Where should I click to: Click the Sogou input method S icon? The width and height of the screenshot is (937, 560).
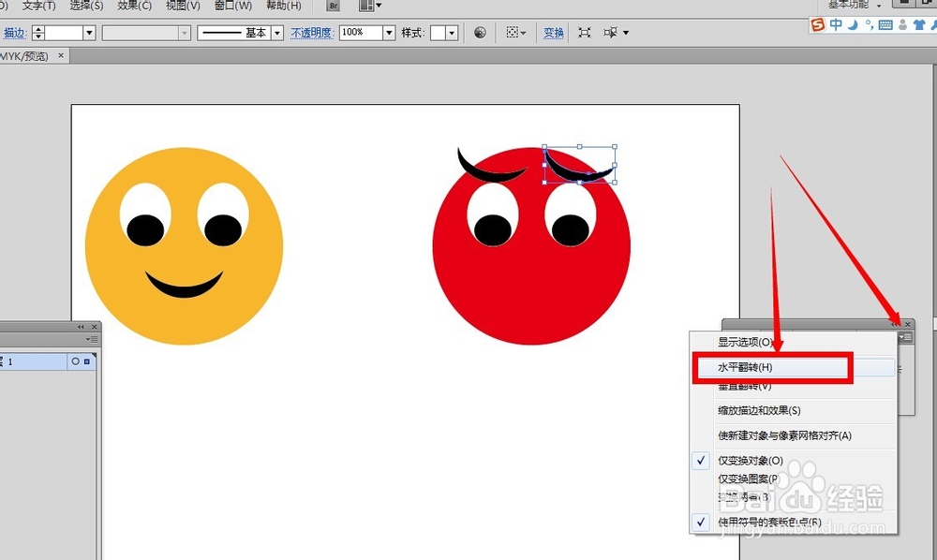click(x=817, y=24)
